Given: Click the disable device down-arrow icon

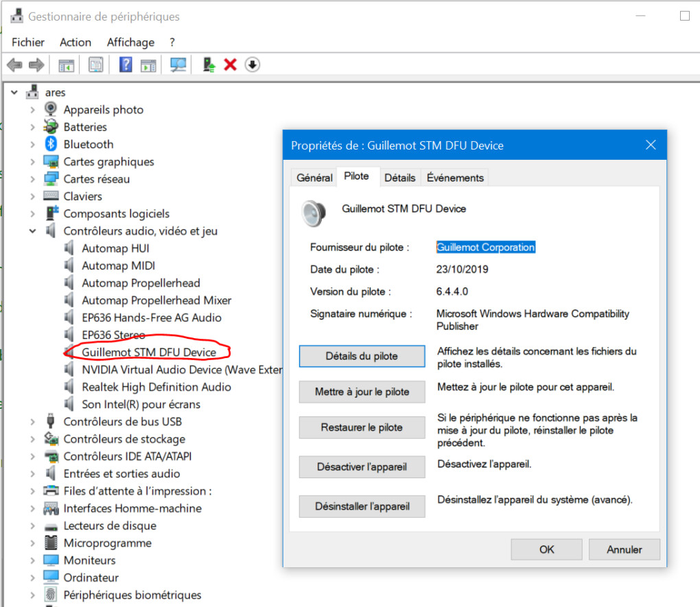Looking at the screenshot, I should [x=253, y=64].
